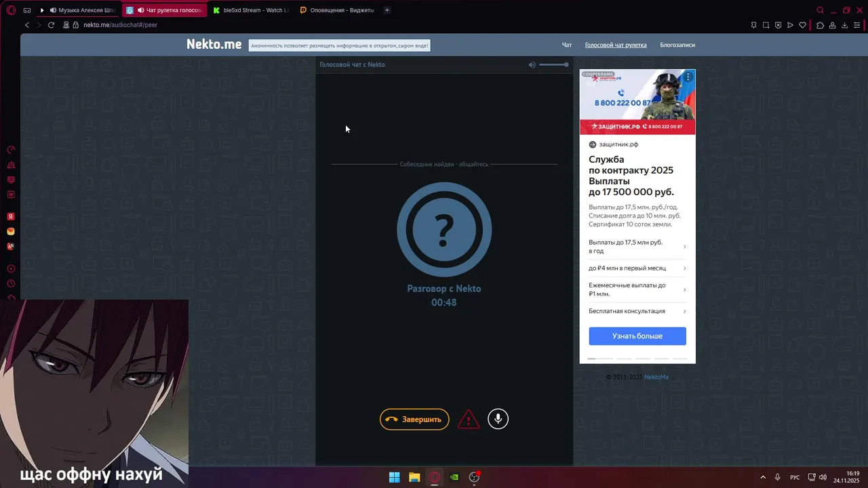Open File Explorer from the taskbar

(414, 477)
